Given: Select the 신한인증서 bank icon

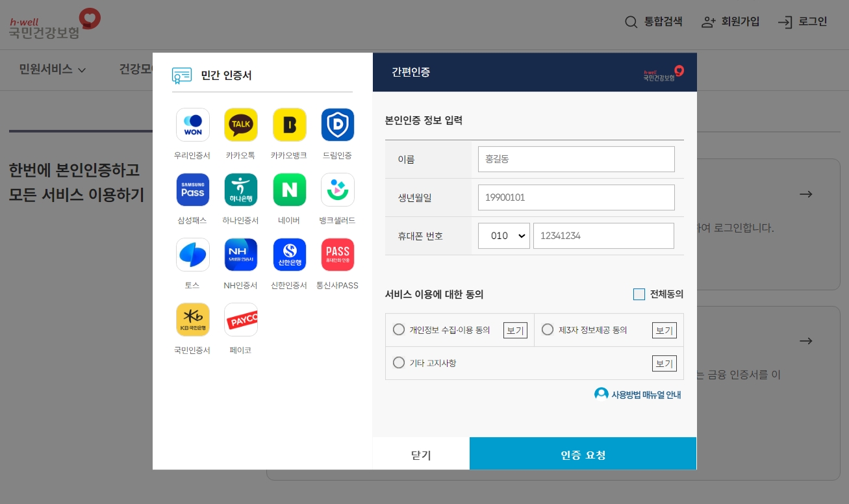Looking at the screenshot, I should click(290, 255).
